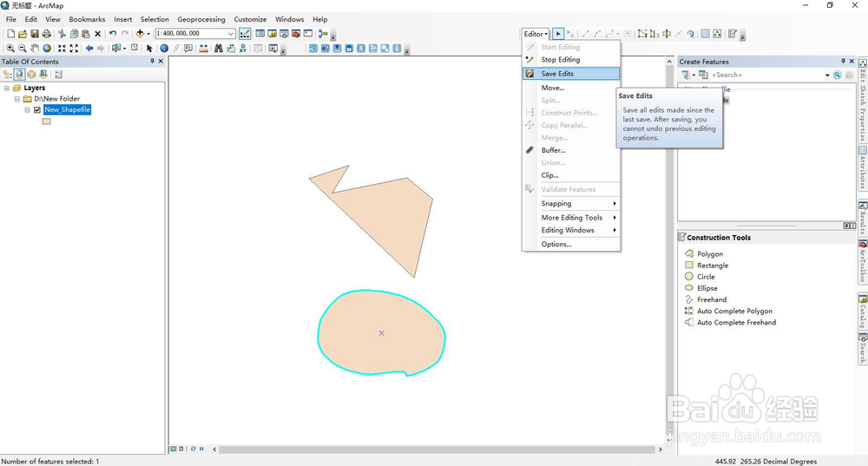Click the Rotate tool icon in Editor toolbar
Viewport: 868px width, 466px height.
coord(691,34)
